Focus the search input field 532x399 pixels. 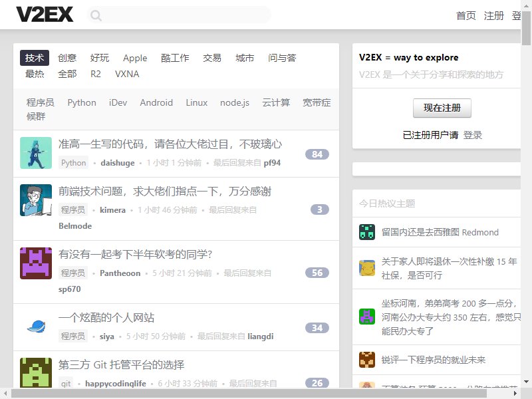(x=179, y=15)
